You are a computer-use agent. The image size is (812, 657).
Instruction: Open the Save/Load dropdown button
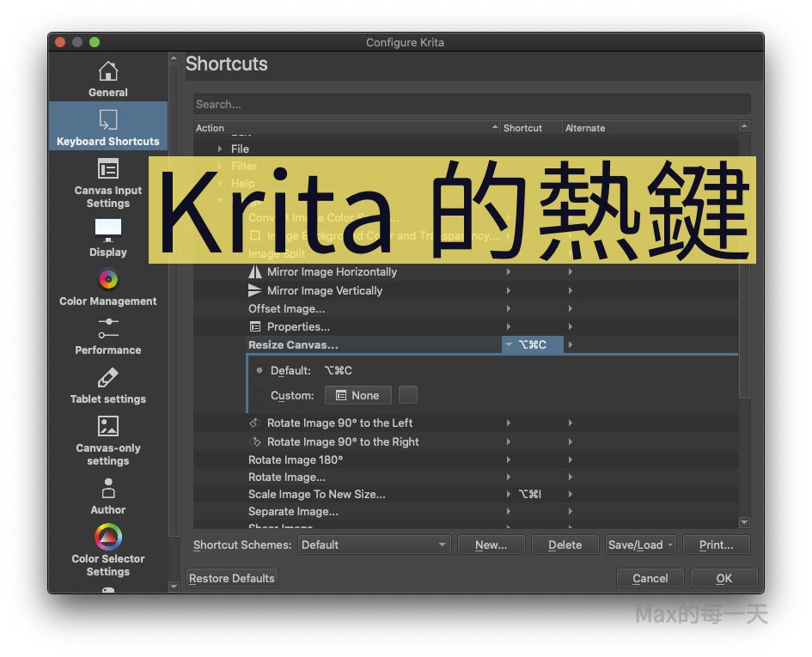tap(640, 544)
